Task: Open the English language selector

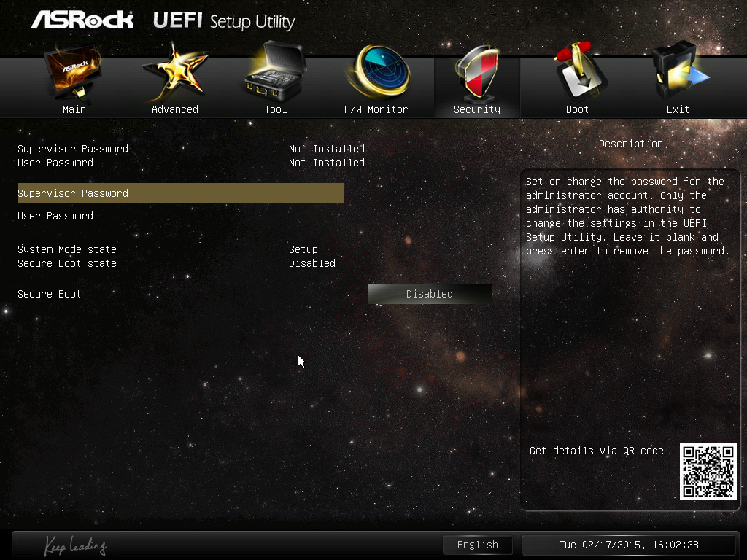Action: [x=477, y=545]
